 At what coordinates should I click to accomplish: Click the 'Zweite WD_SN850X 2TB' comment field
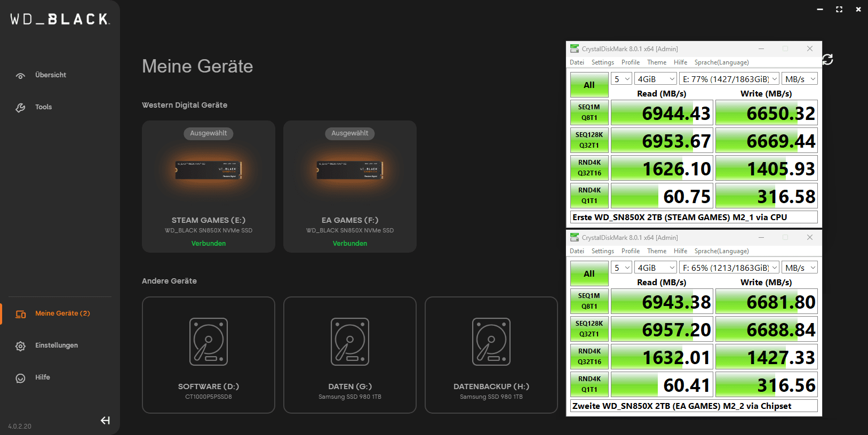(x=694, y=406)
